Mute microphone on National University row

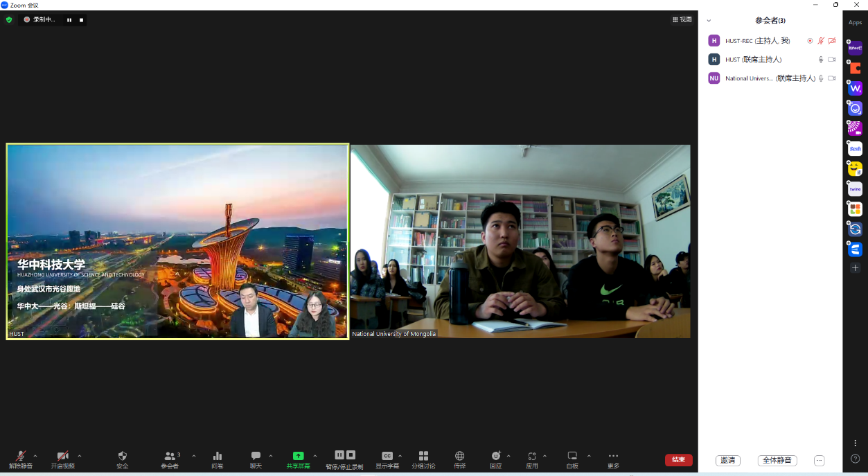(x=821, y=78)
